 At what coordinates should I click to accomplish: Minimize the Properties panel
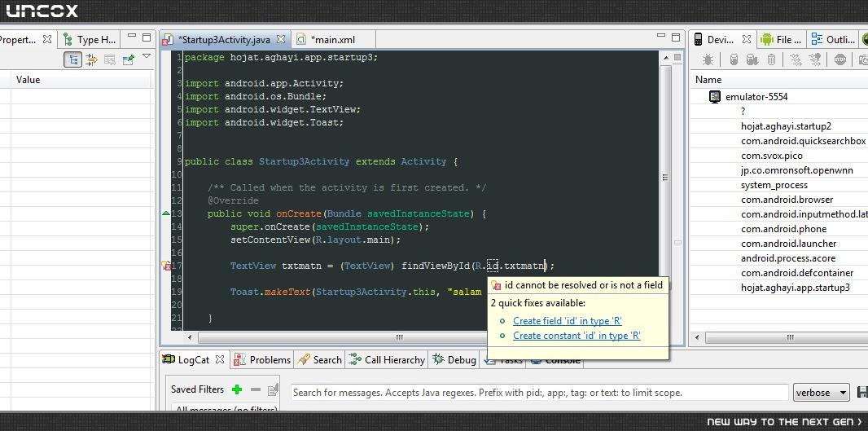click(132, 37)
